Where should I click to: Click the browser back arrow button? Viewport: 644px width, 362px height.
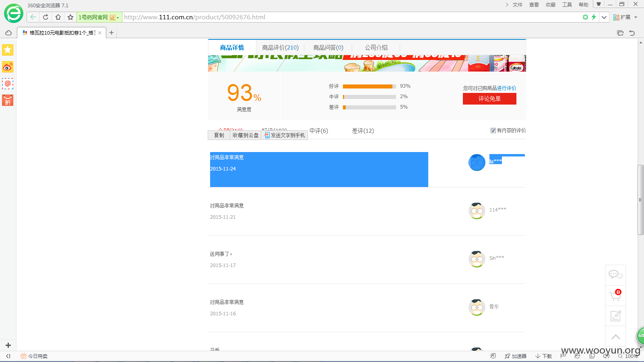click(x=33, y=17)
